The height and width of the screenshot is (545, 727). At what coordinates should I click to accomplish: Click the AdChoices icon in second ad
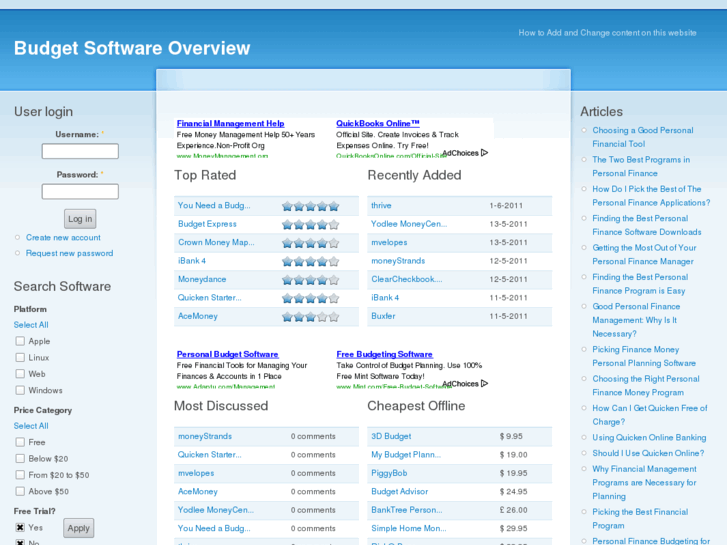coord(484,383)
